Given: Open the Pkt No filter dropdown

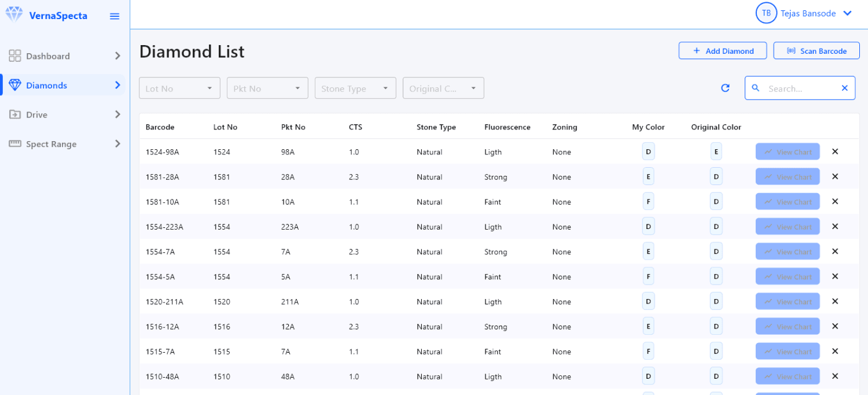Looking at the screenshot, I should click(x=267, y=88).
